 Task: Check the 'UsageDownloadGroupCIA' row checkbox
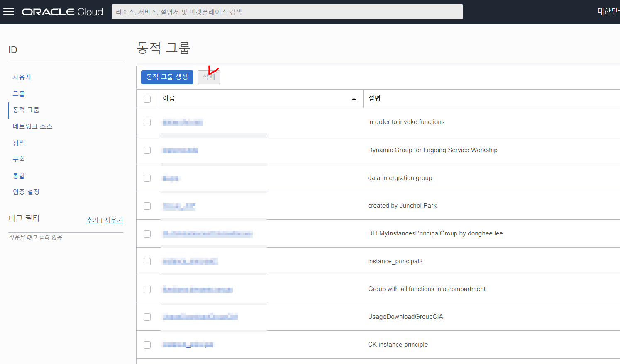click(x=147, y=317)
